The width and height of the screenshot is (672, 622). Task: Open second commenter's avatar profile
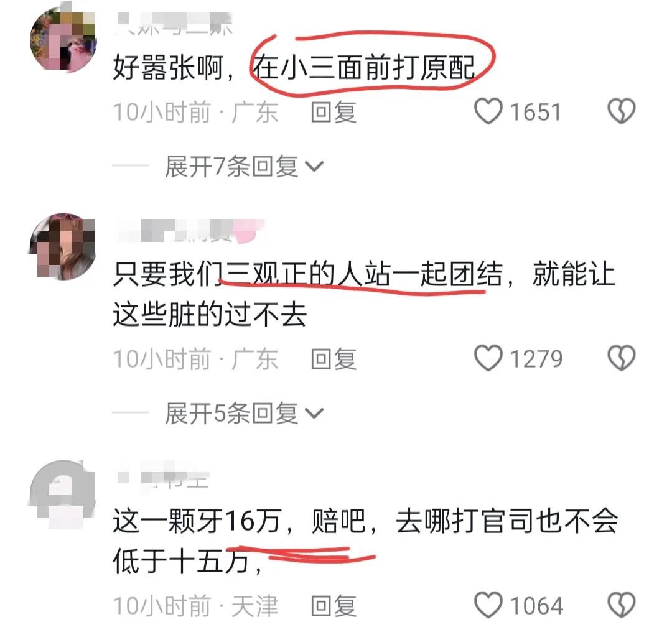tap(63, 246)
